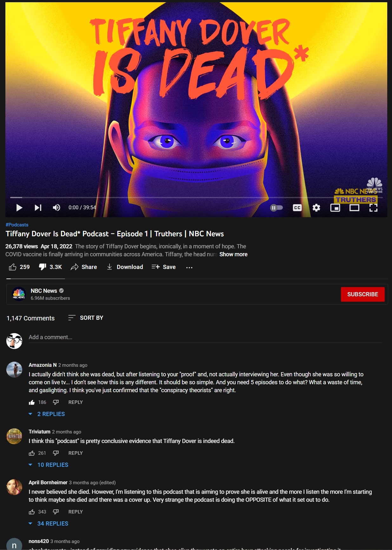392x550 pixels.
Task: Dislike the video
Action: 50,267
